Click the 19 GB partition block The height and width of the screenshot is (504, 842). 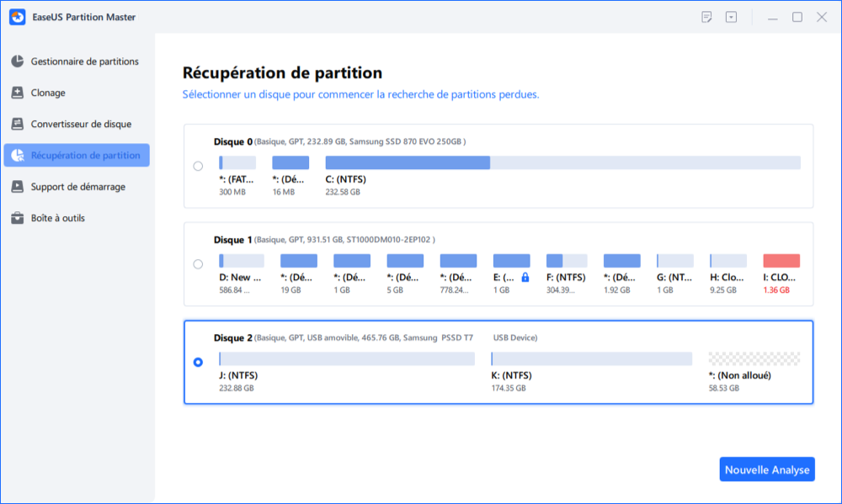(299, 261)
